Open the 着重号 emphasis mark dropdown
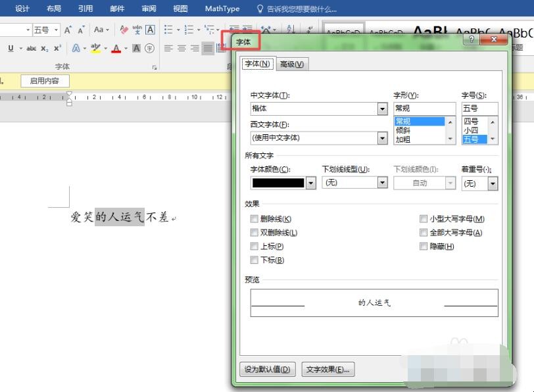The height and width of the screenshot is (392, 534). [493, 184]
